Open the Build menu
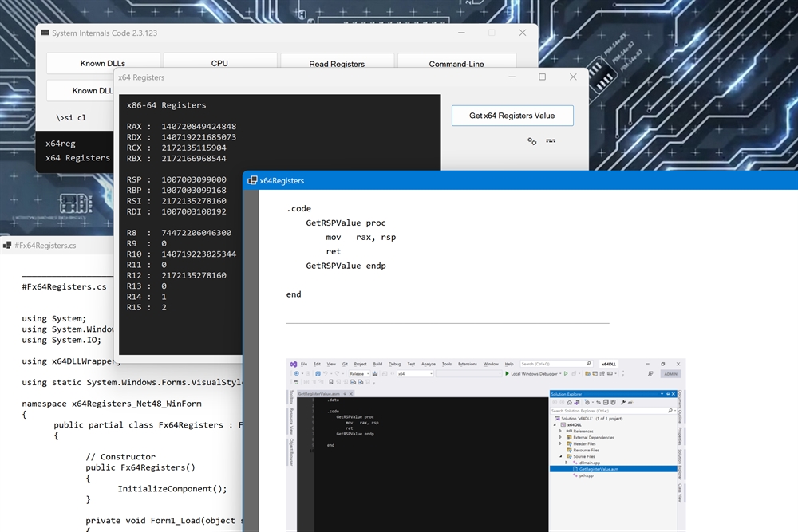The width and height of the screenshot is (798, 532). tap(377, 364)
